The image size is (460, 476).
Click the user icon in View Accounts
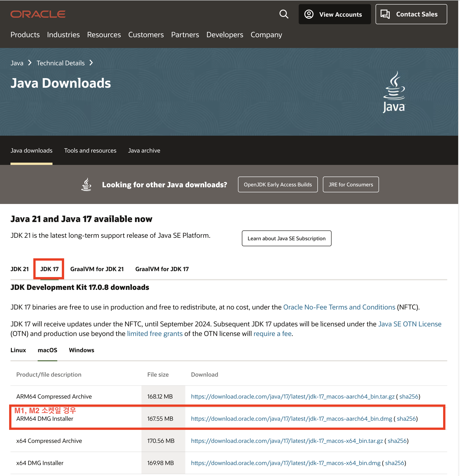point(309,14)
